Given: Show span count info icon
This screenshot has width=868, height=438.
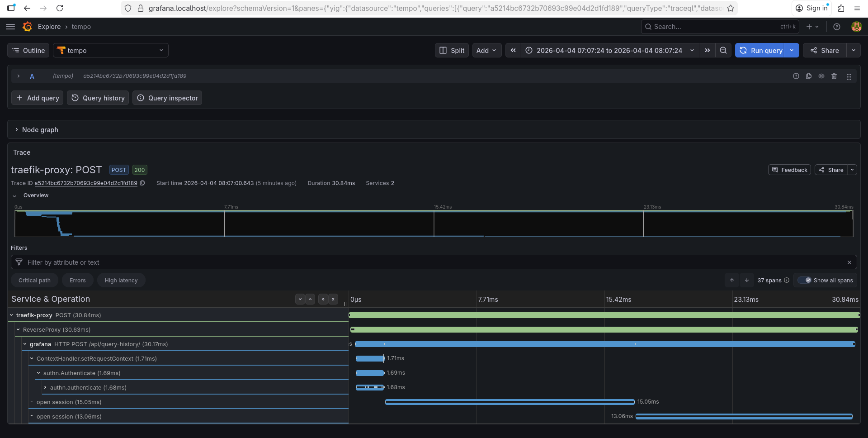Looking at the screenshot, I should (787, 280).
